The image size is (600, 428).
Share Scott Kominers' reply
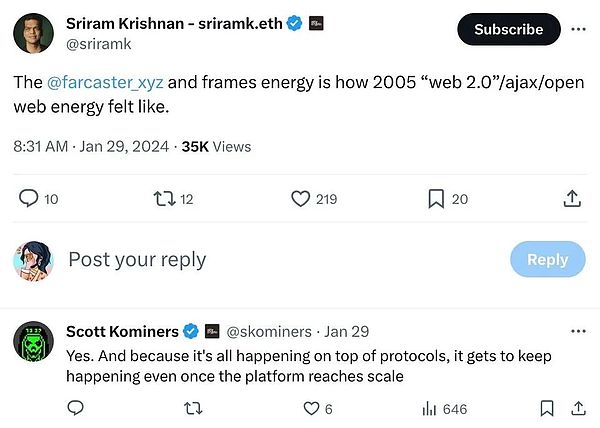pyautogui.click(x=577, y=408)
